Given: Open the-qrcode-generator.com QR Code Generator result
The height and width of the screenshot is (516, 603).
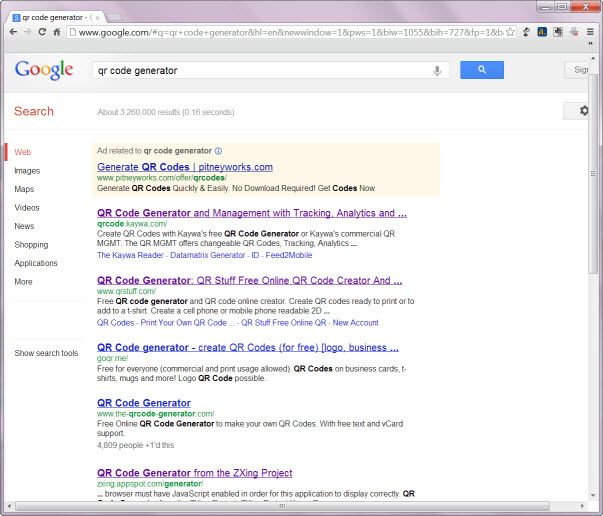Looking at the screenshot, I should [144, 403].
